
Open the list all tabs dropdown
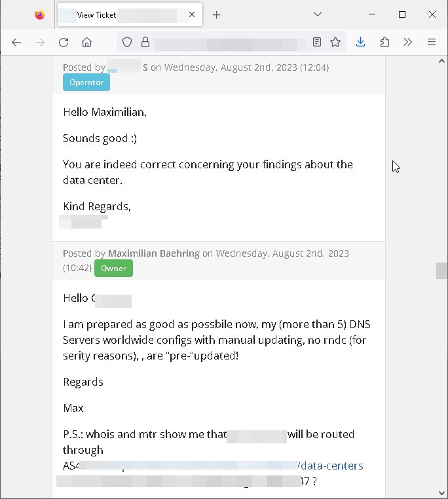coord(317,14)
